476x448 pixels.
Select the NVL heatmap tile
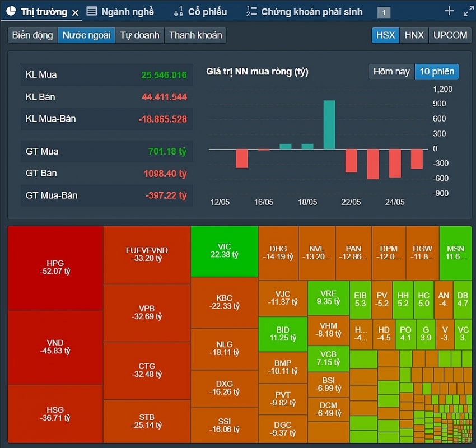pyautogui.click(x=317, y=253)
